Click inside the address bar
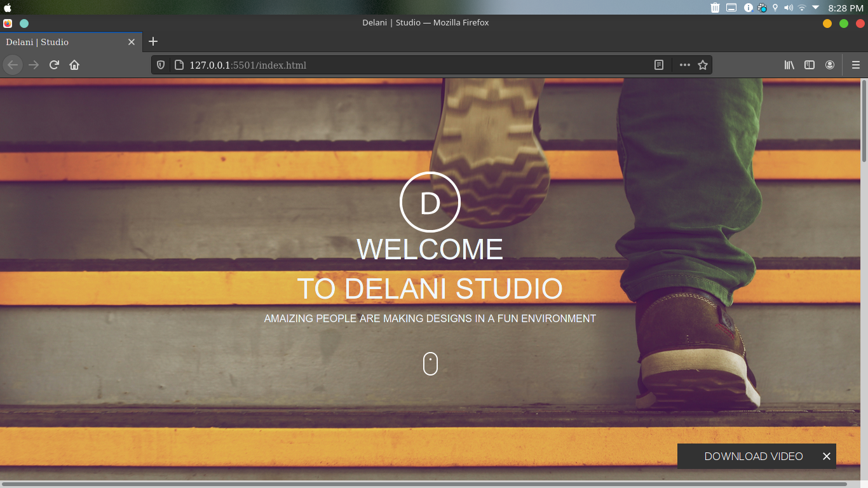The height and width of the screenshot is (488, 868). (x=381, y=64)
